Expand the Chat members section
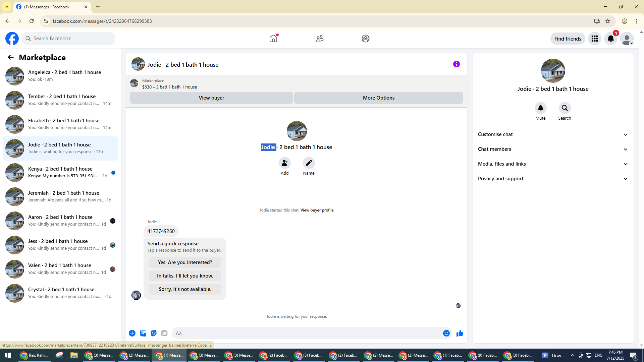This screenshot has height=362, width=644. (x=553, y=149)
